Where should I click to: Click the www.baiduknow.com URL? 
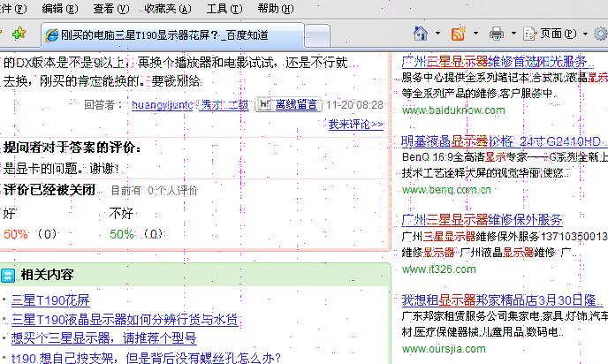(x=453, y=110)
